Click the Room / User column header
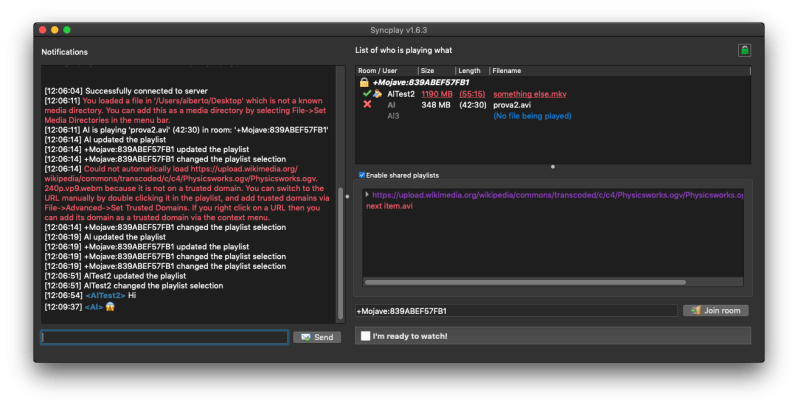Screen dimensions: 798x407 (387, 71)
